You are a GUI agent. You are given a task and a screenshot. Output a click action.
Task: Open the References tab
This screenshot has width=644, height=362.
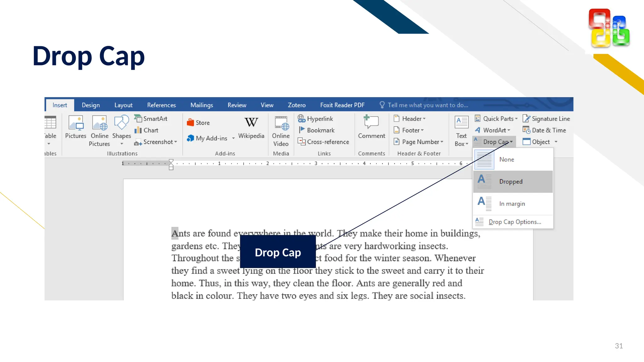(161, 105)
